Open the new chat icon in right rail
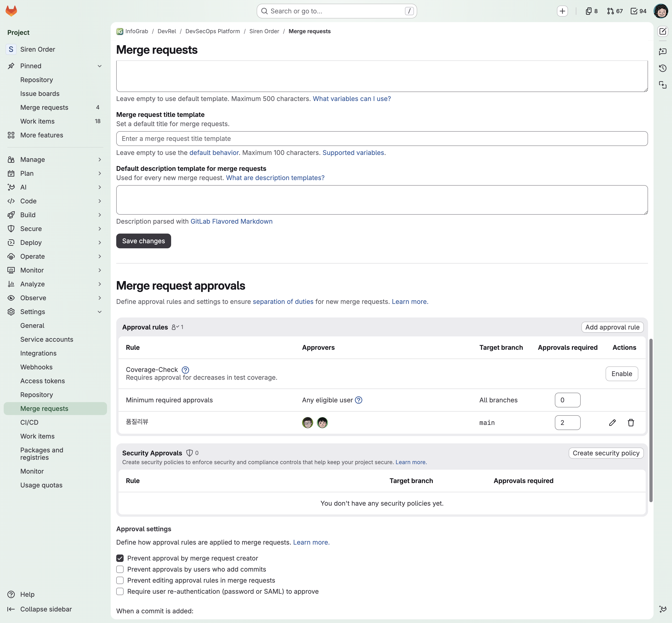Viewport: 672px width, 623px height. [x=663, y=52]
